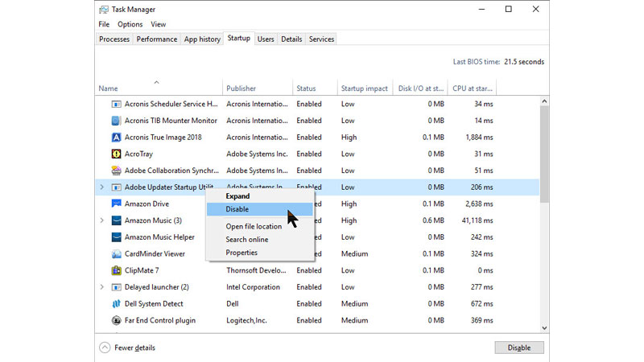Image resolution: width=644 pixels, height=362 pixels.
Task: Click the Logitech,Inc. publisher cell
Action: click(246, 320)
